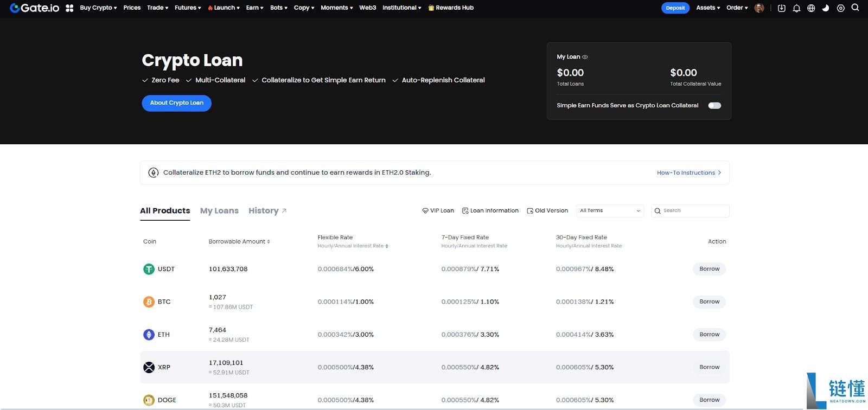This screenshot has height=410, width=868.
Task: Open the user profile avatar
Action: (759, 8)
